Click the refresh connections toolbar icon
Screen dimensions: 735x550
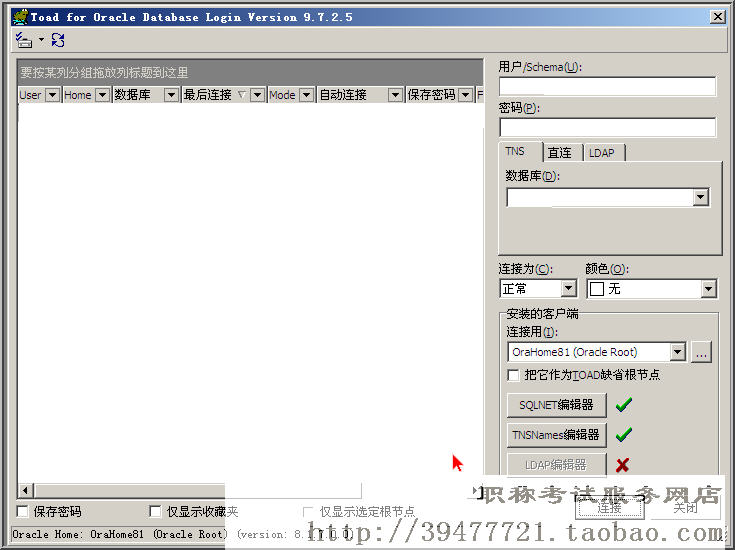click(x=58, y=40)
